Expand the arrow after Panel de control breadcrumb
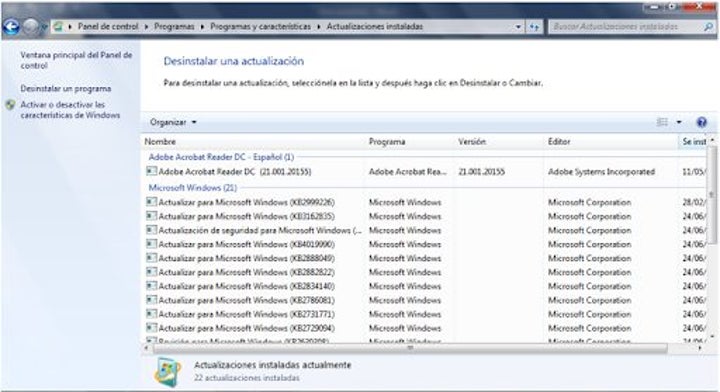Image resolution: width=720 pixels, height=392 pixels. 146,27
